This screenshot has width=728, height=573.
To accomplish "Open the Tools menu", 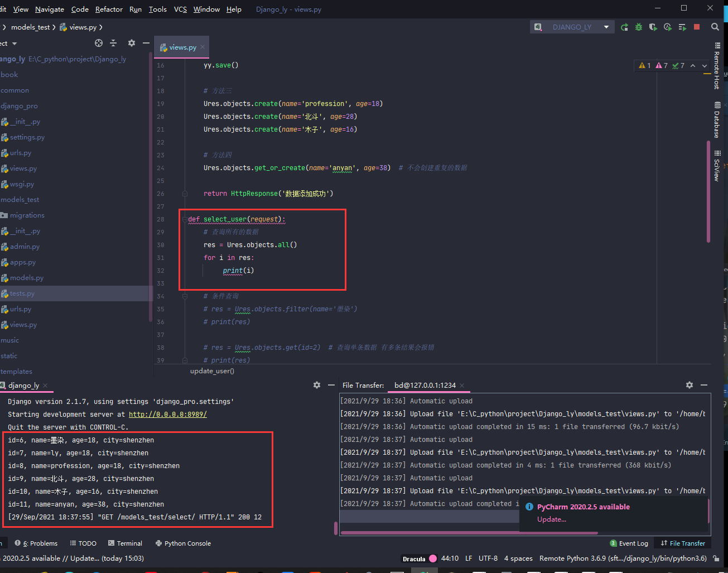I will click(x=158, y=9).
